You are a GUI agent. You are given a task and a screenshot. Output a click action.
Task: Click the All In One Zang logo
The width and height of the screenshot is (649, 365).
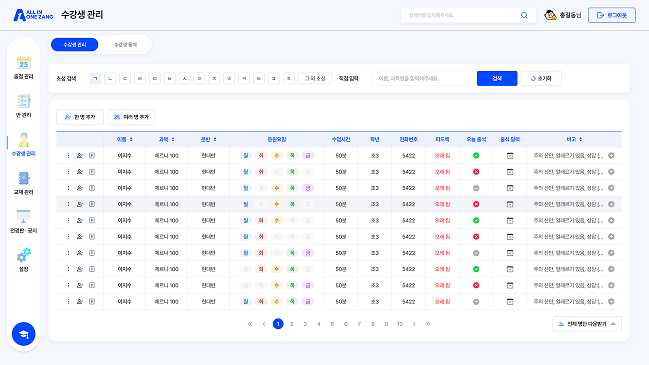point(33,15)
